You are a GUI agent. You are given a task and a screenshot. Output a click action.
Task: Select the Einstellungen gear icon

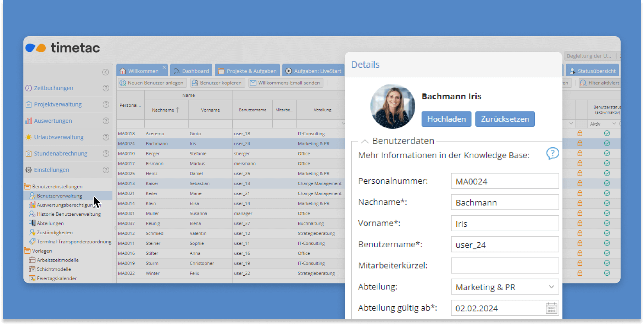click(28, 170)
